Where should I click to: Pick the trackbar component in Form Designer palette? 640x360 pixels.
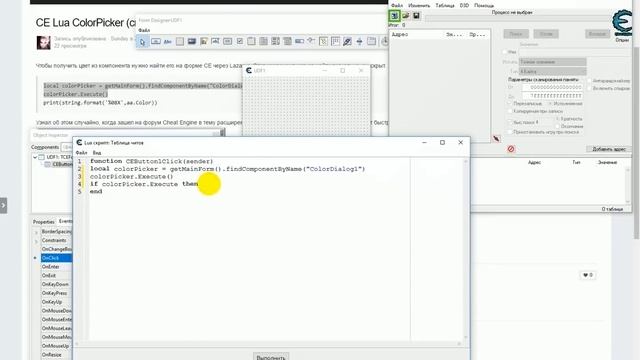point(311,41)
